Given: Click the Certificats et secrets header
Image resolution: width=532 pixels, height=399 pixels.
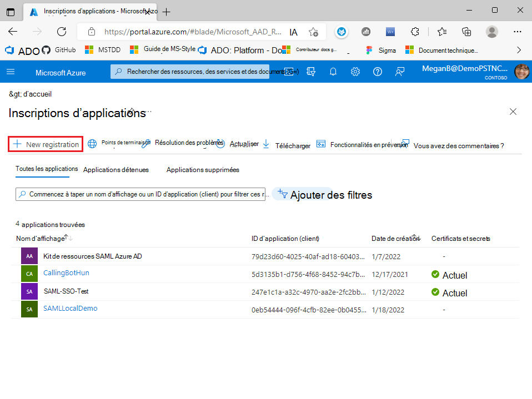Looking at the screenshot, I should (460, 239).
